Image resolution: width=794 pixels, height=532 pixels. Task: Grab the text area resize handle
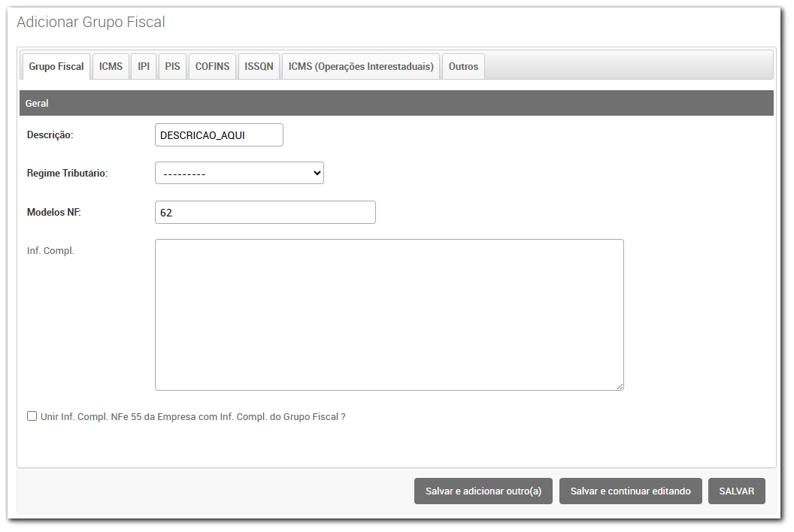(620, 386)
